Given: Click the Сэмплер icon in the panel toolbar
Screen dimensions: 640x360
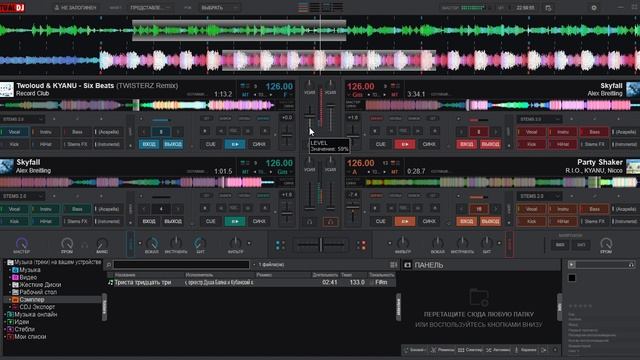Looking at the screenshot, I should click(461, 350).
